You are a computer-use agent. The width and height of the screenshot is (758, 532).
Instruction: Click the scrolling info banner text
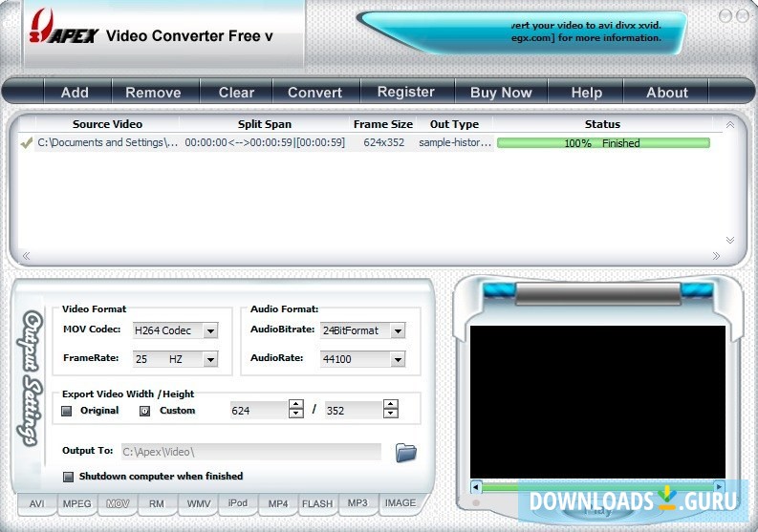(x=586, y=32)
